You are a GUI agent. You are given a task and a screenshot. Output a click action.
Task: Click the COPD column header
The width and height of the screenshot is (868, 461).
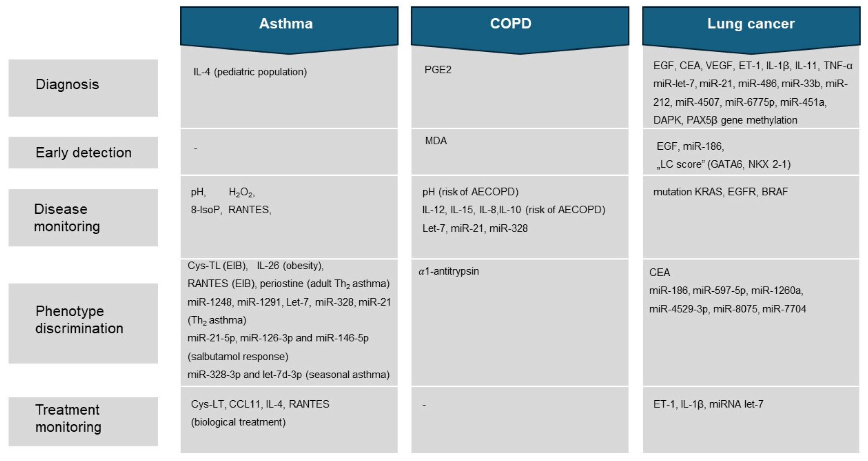510,24
